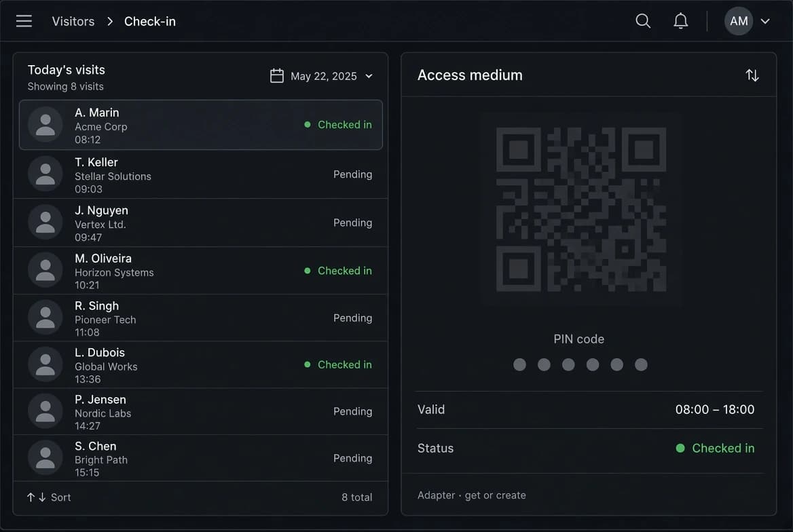Click the Bright Path company name
Image resolution: width=793 pixels, height=532 pixels.
101,460
